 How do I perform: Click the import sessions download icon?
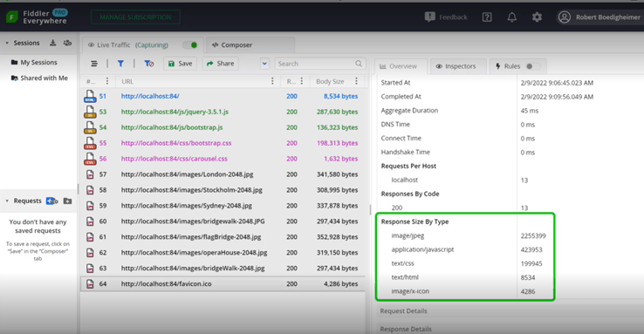(53, 43)
